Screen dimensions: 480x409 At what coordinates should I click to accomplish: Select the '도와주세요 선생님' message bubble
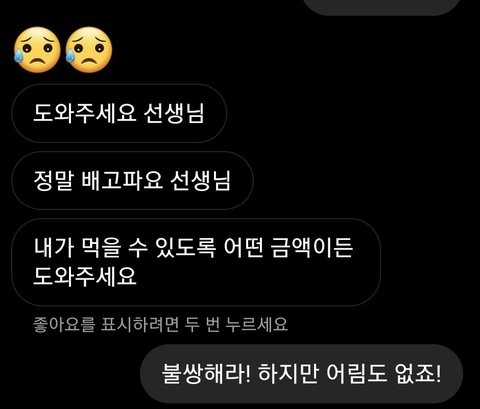point(119,113)
